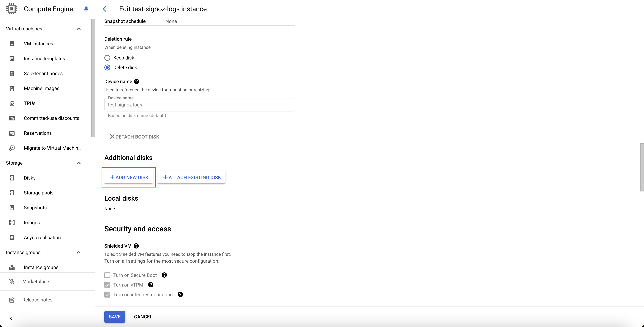Collapse the Instance groups section
This screenshot has width=644, height=327.
pos(78,252)
